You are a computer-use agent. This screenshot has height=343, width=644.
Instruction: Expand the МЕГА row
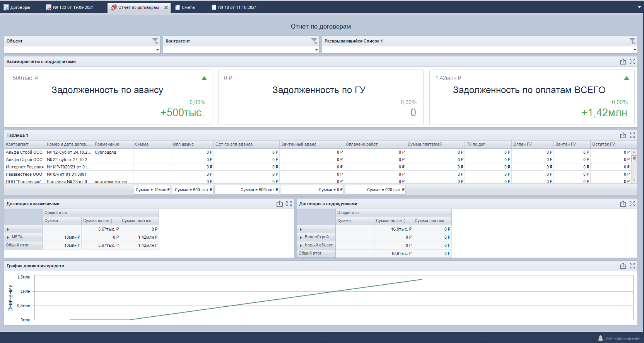point(8,237)
